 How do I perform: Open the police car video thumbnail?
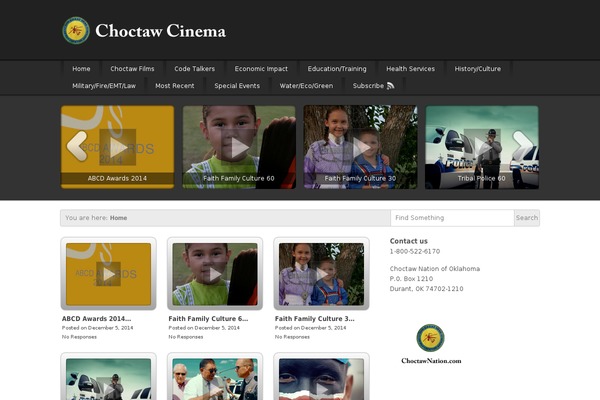(x=108, y=379)
